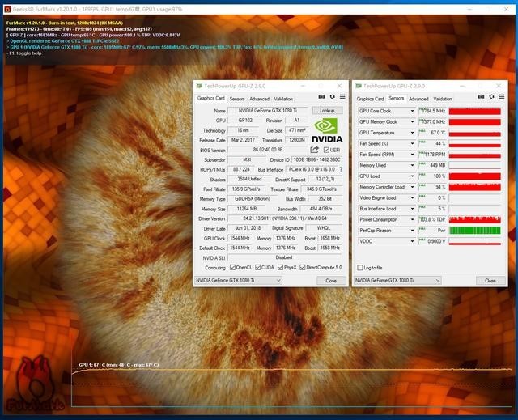The width and height of the screenshot is (518, 420).
Task: Click FurMark temperature graph label GPU 1: 67°C
Action: pos(119,365)
